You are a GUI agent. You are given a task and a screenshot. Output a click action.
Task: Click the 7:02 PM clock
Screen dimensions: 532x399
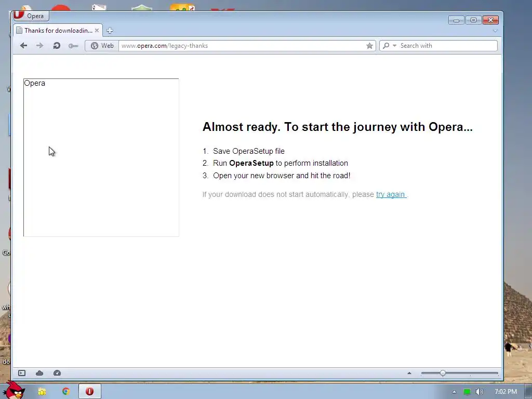tap(506, 392)
